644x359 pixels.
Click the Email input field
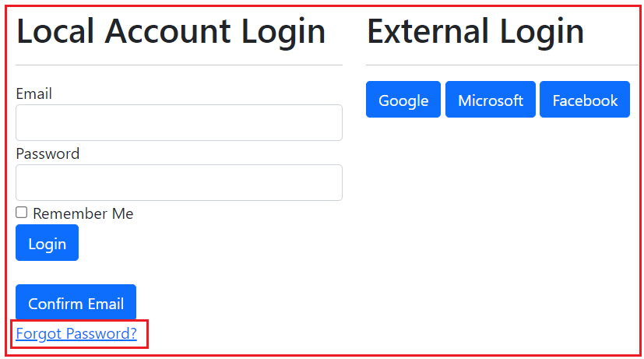click(x=178, y=122)
